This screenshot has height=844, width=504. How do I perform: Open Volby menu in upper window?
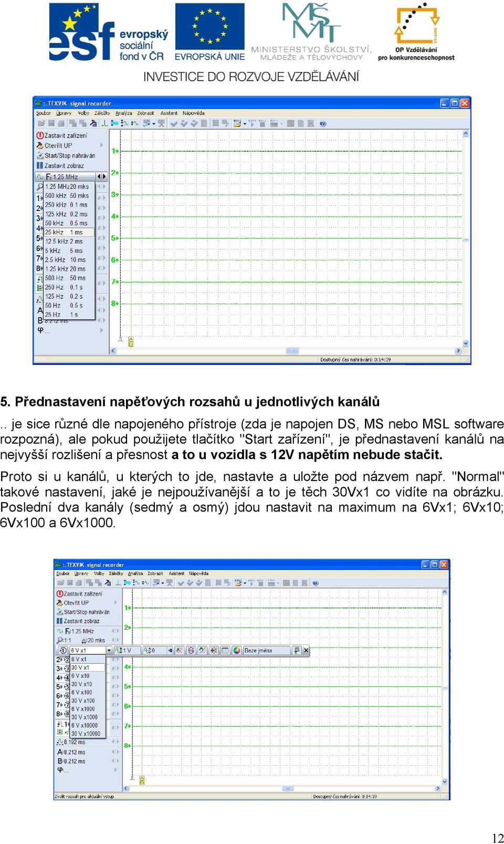coord(83,113)
